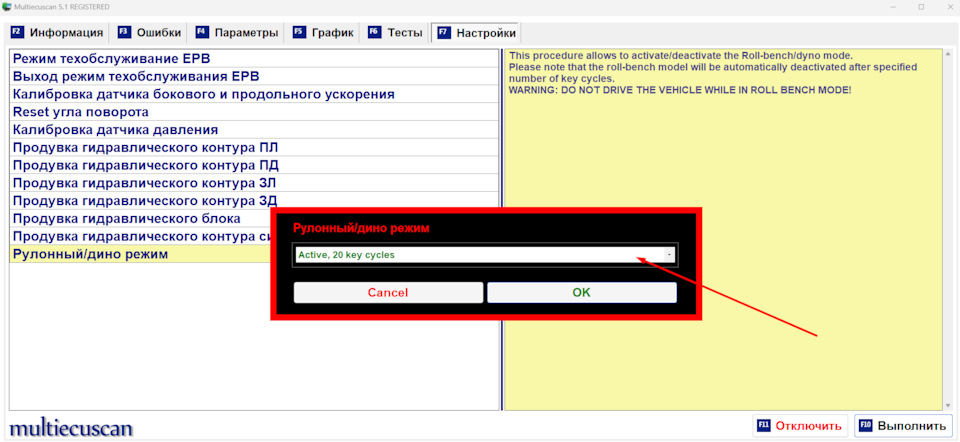Open the Ошибки tab
960x442 pixels.
(149, 32)
